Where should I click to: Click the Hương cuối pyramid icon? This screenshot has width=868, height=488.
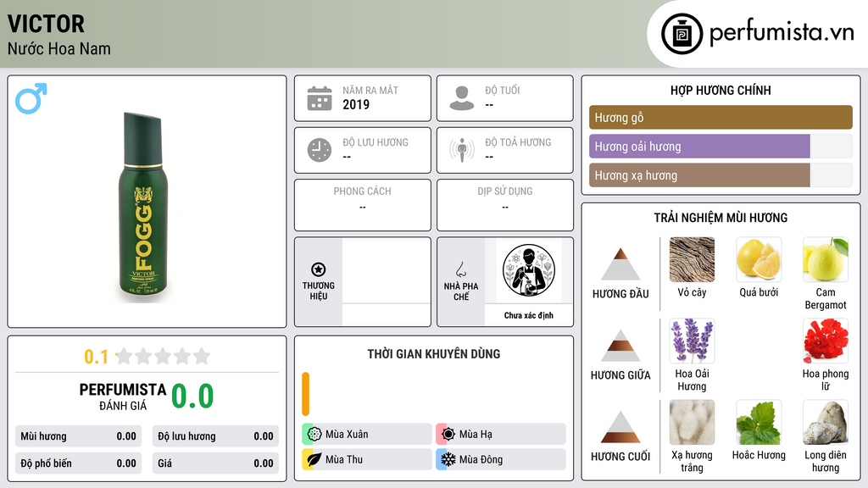click(620, 427)
